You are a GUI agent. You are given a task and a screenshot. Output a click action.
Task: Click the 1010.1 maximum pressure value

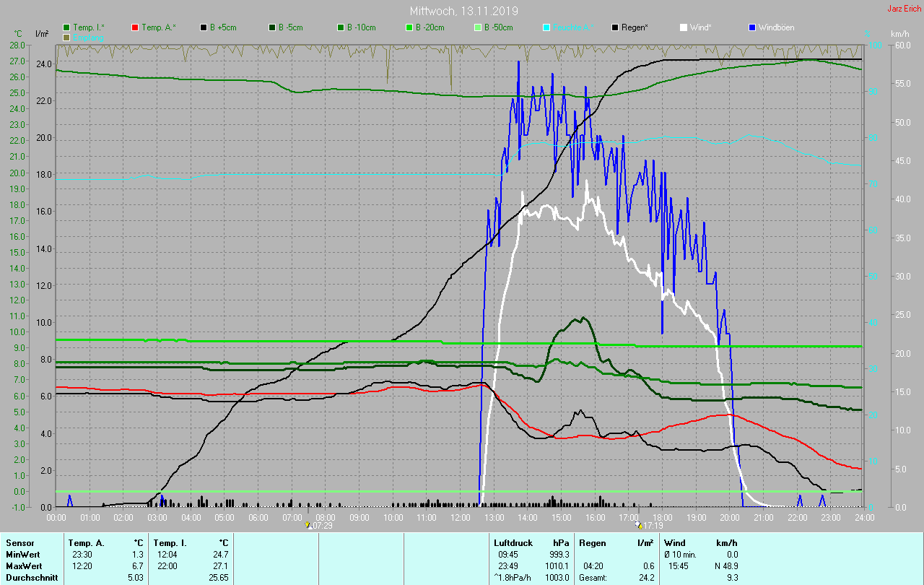coord(557,565)
